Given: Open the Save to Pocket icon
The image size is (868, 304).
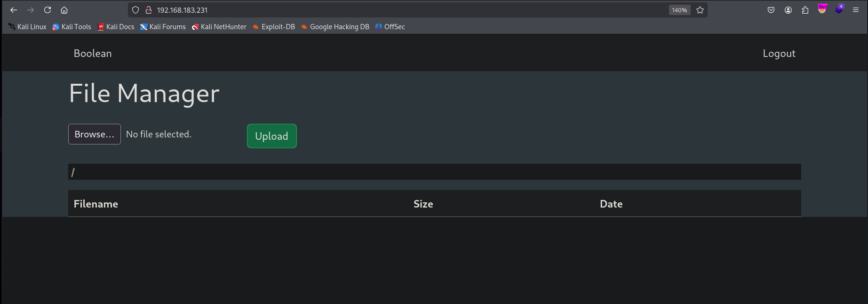Looking at the screenshot, I should pos(771,10).
